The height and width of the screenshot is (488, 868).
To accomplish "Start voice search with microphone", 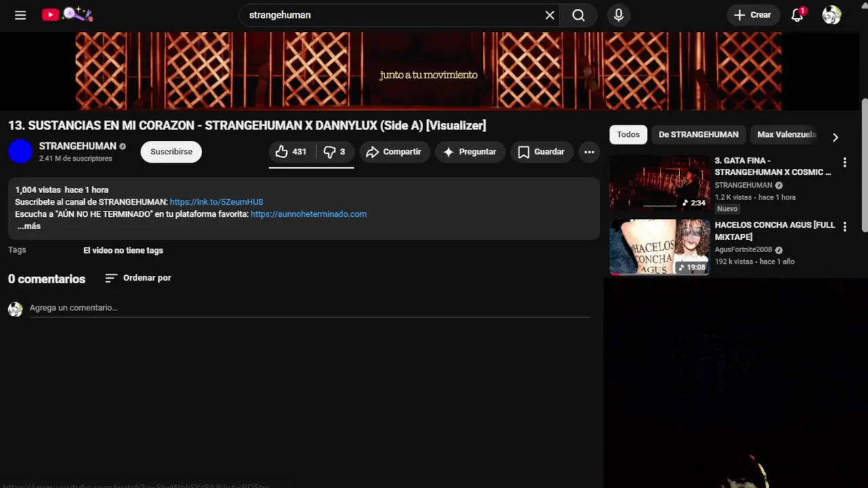I will click(x=618, y=15).
